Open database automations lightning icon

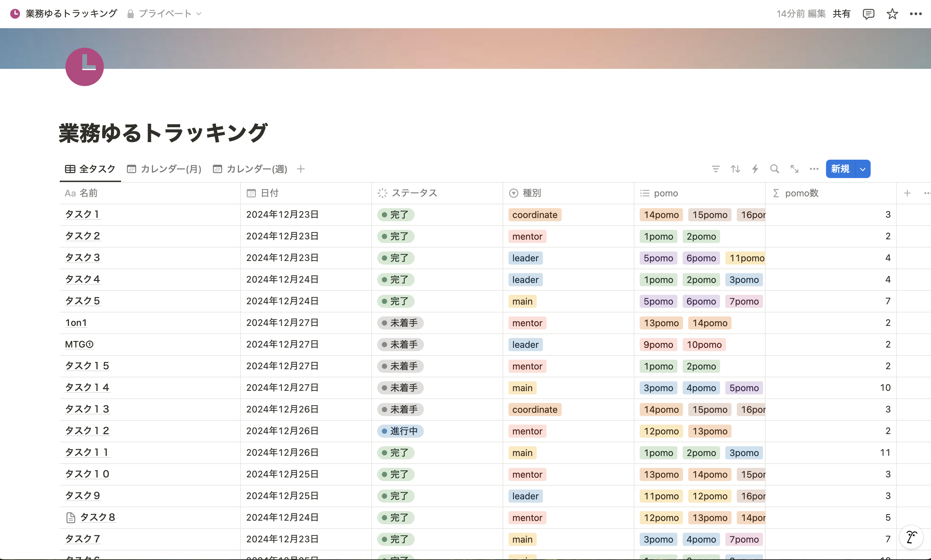[755, 169]
